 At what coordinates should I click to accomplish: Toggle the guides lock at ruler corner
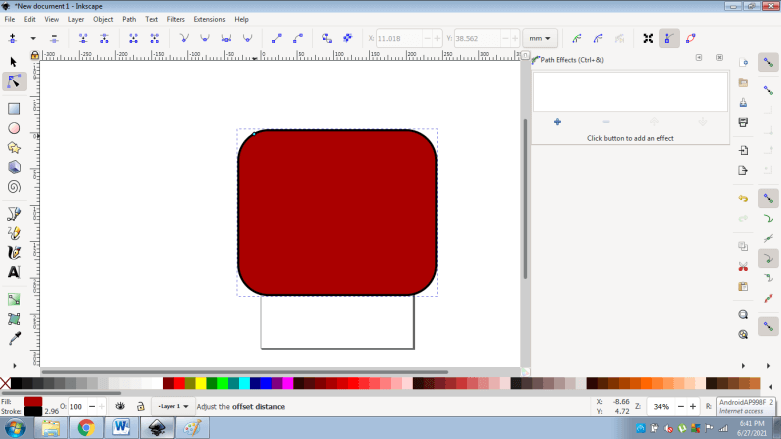click(35, 55)
